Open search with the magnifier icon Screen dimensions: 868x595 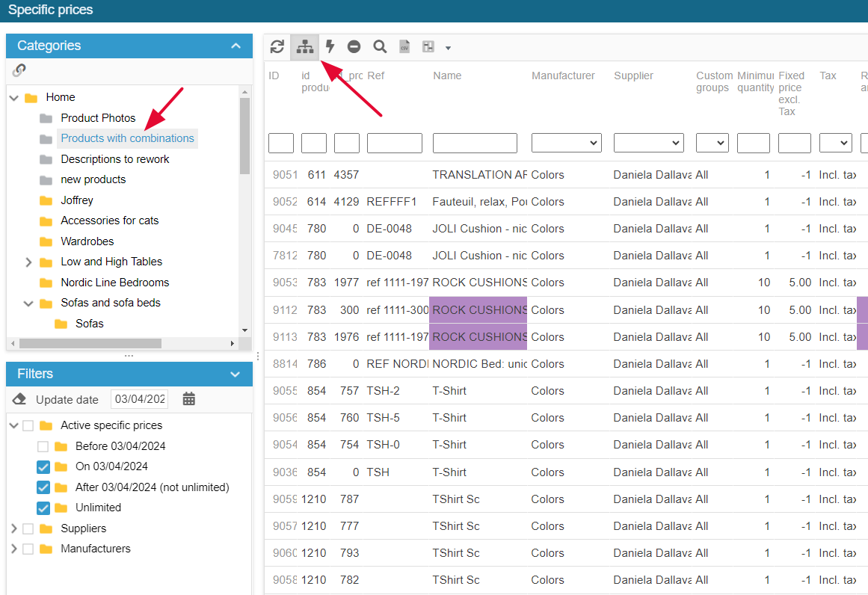coord(380,47)
